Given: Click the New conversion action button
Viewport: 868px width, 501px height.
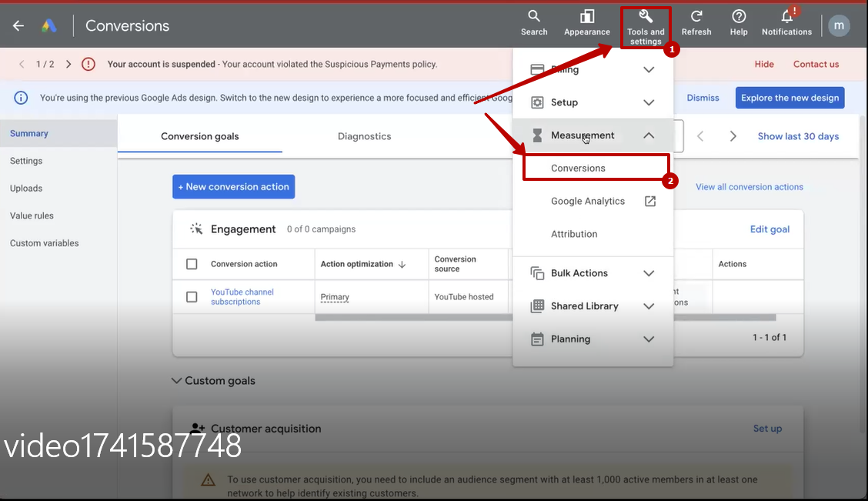Looking at the screenshot, I should coord(234,186).
